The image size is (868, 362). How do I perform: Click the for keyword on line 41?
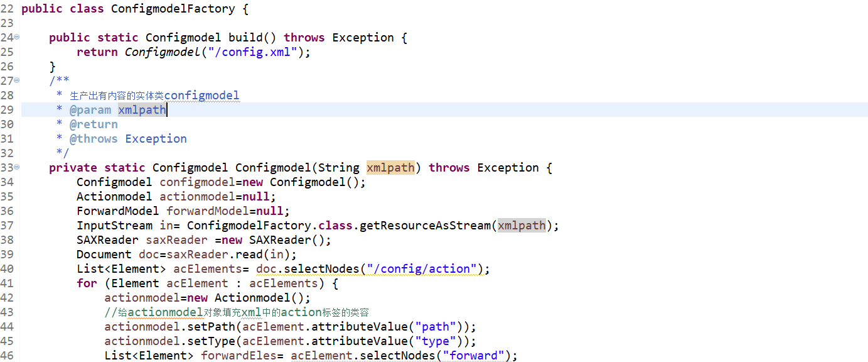point(87,283)
